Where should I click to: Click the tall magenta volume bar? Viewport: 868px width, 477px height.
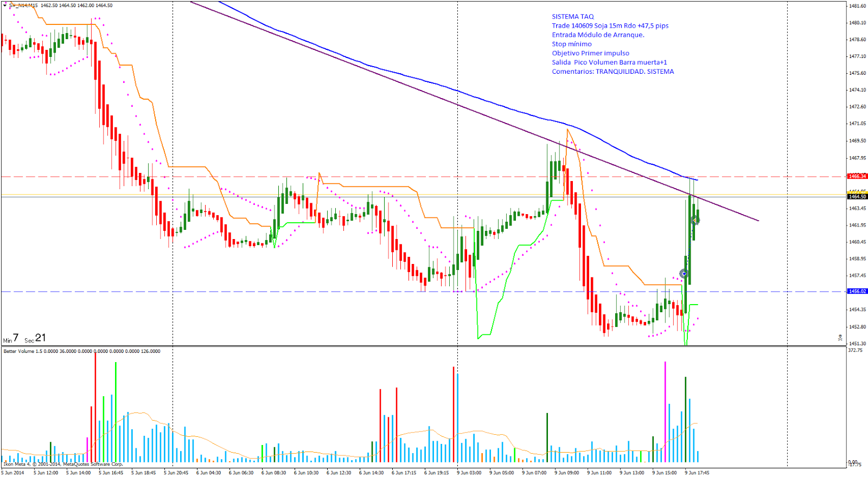pyautogui.click(x=665, y=412)
